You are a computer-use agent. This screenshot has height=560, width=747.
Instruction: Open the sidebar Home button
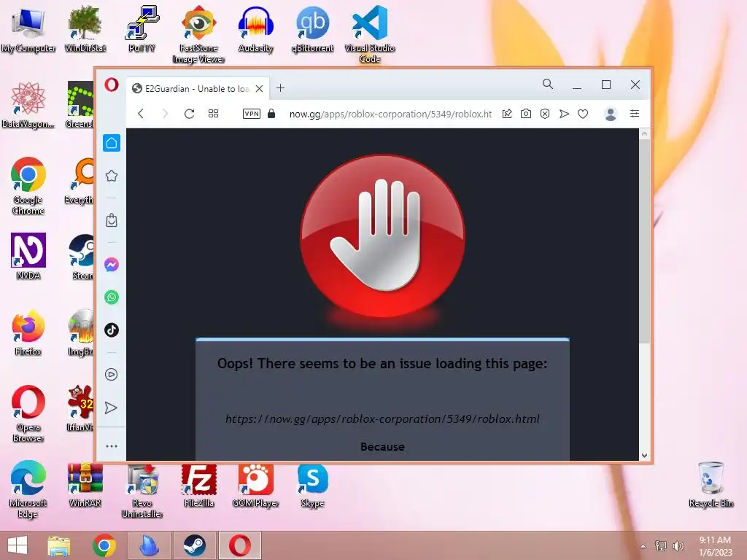click(112, 143)
